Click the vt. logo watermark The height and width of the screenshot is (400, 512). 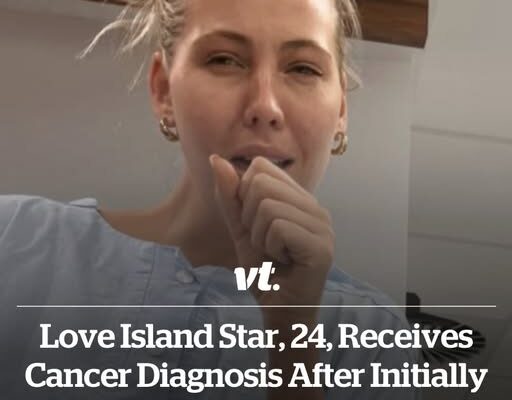(257, 279)
